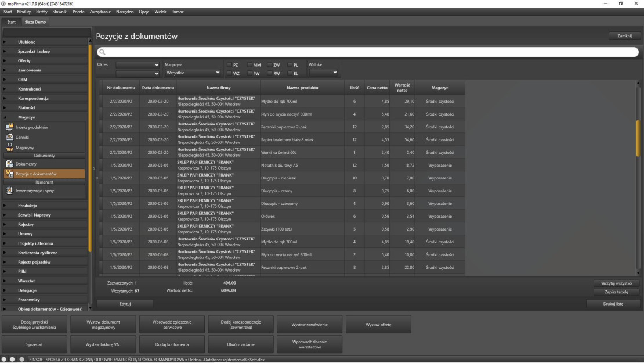Open the Magazyn dropdown showing Wszystkie
644x363 pixels.
pos(193,73)
